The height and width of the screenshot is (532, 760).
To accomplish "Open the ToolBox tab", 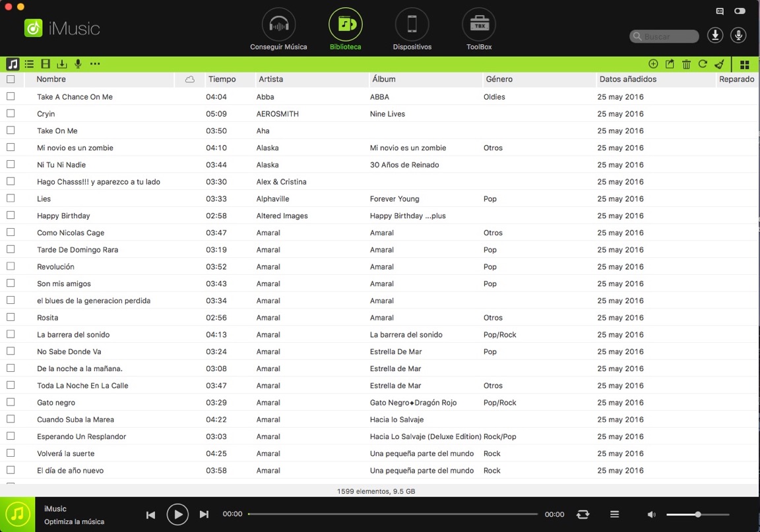I will (x=479, y=30).
